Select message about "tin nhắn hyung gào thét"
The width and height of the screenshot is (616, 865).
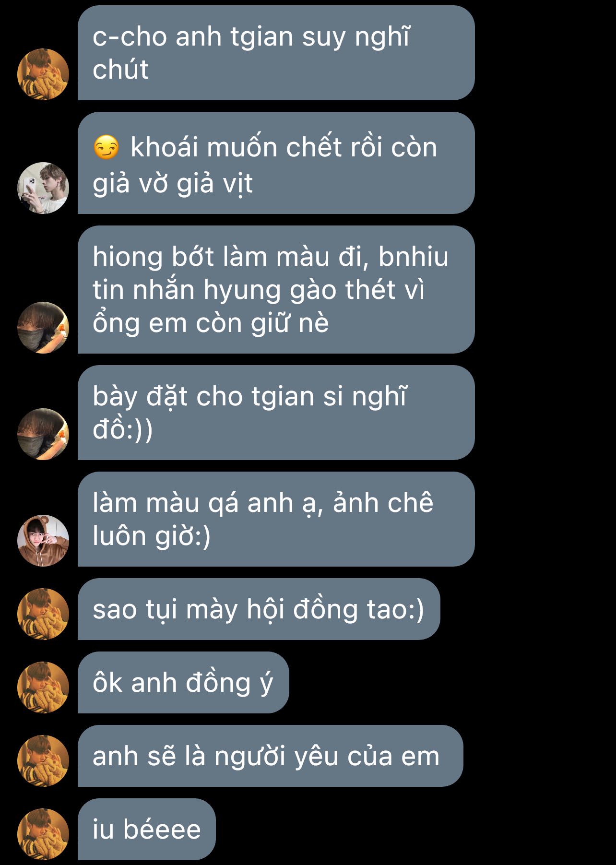tap(276, 290)
